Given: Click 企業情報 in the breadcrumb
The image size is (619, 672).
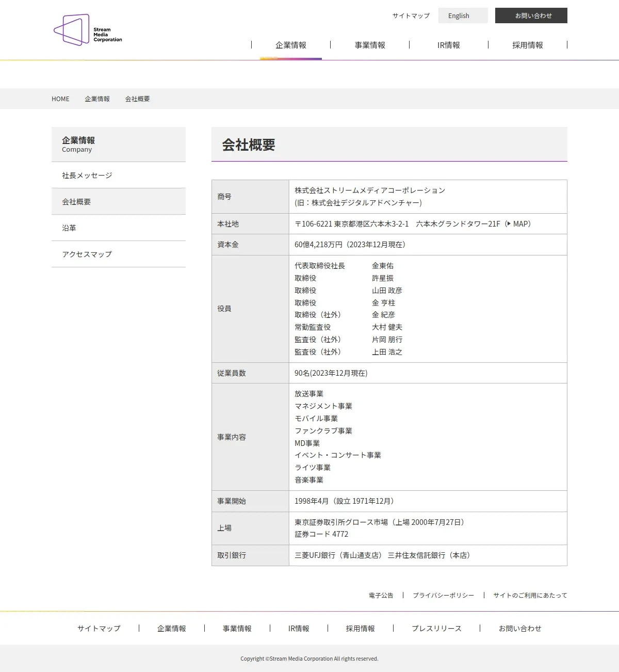Looking at the screenshot, I should (x=97, y=99).
